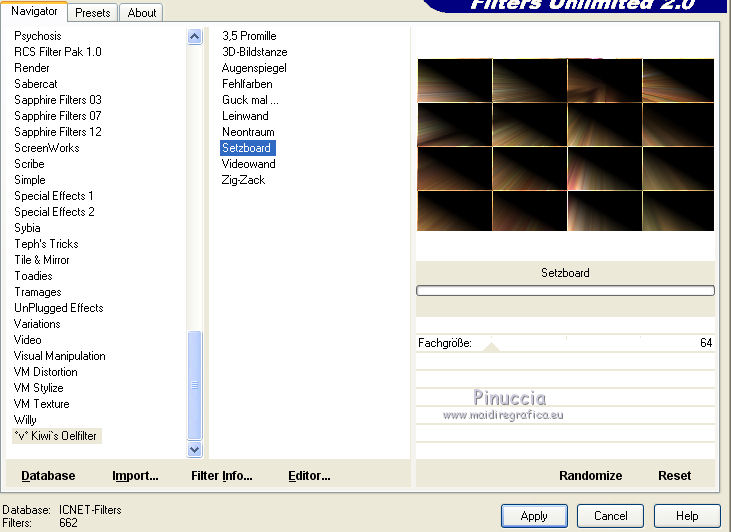
Task: Open the Scribe category
Action: (x=29, y=164)
